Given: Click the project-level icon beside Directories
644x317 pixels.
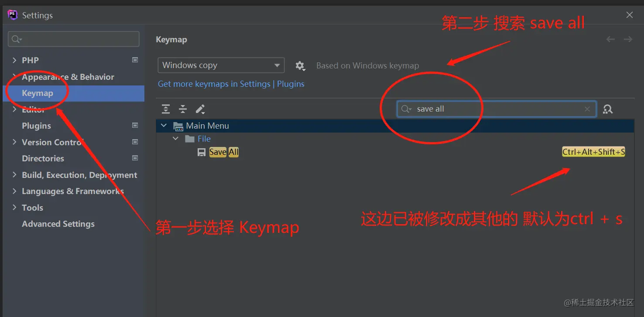Looking at the screenshot, I should tap(135, 158).
